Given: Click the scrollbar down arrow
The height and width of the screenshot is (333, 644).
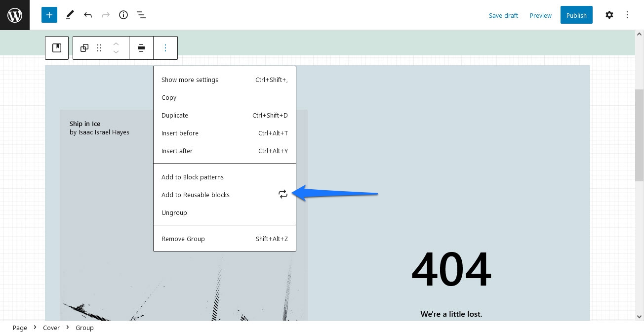Looking at the screenshot, I should (x=639, y=316).
